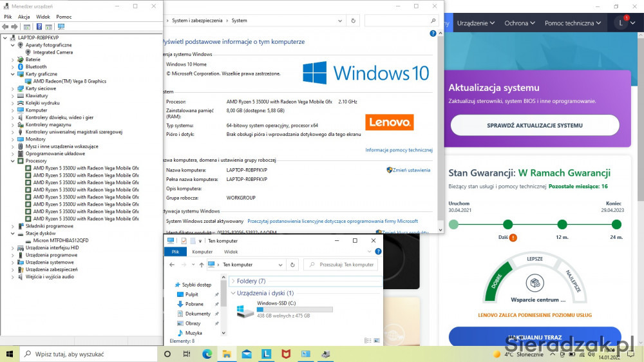Click the Windows taskbar search box
Image resolution: width=644 pixels, height=362 pixels.
[90, 354]
